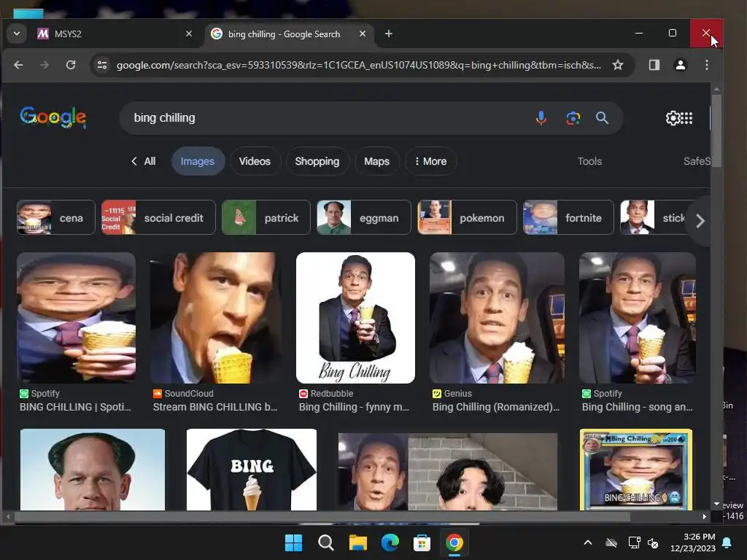This screenshot has height=560, width=747.
Task: Open the Bing Chilling - fynny m... link
Action: click(x=354, y=407)
